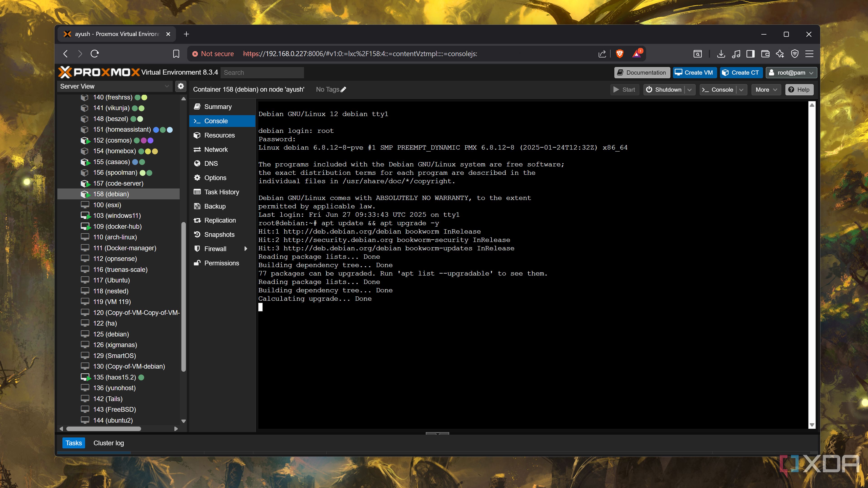Bookmark this page icon
868x488 pixels.
(176, 54)
